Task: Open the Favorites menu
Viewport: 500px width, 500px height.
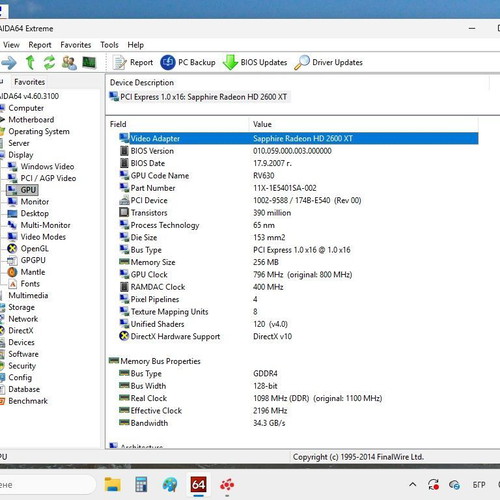Action: (76, 45)
